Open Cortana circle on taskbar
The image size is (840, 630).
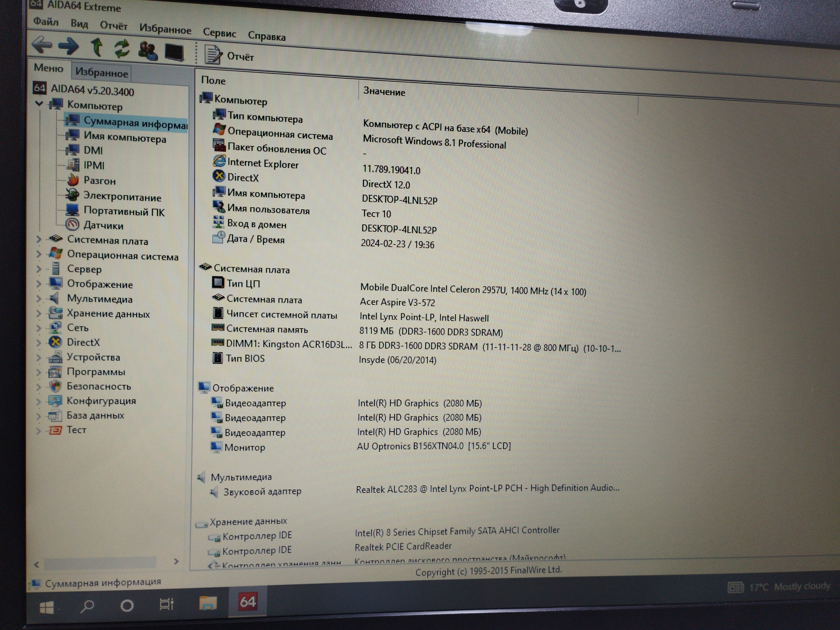pos(127,605)
